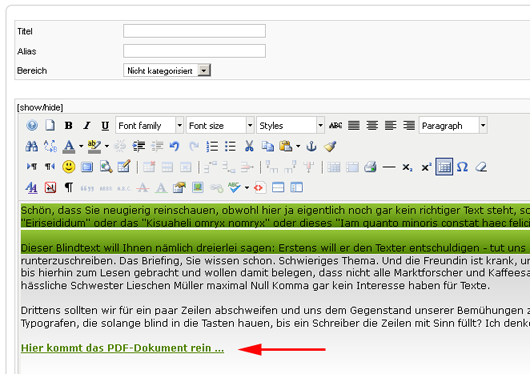Toggle visual control characters pilcrow

pyautogui.click(x=69, y=188)
